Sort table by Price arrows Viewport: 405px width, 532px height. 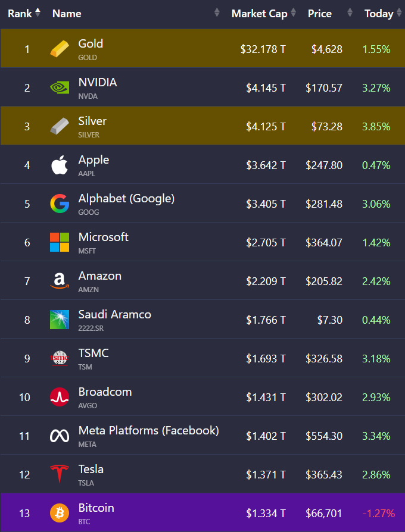coord(350,12)
